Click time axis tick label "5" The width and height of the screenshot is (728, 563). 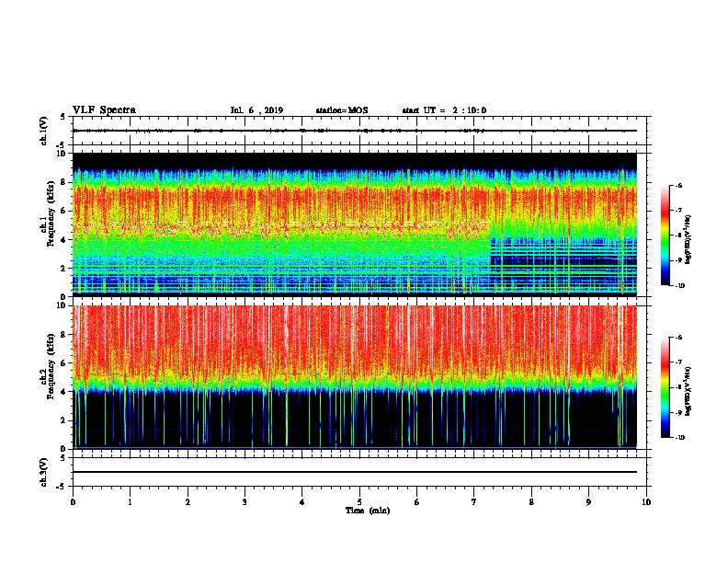[x=359, y=502]
